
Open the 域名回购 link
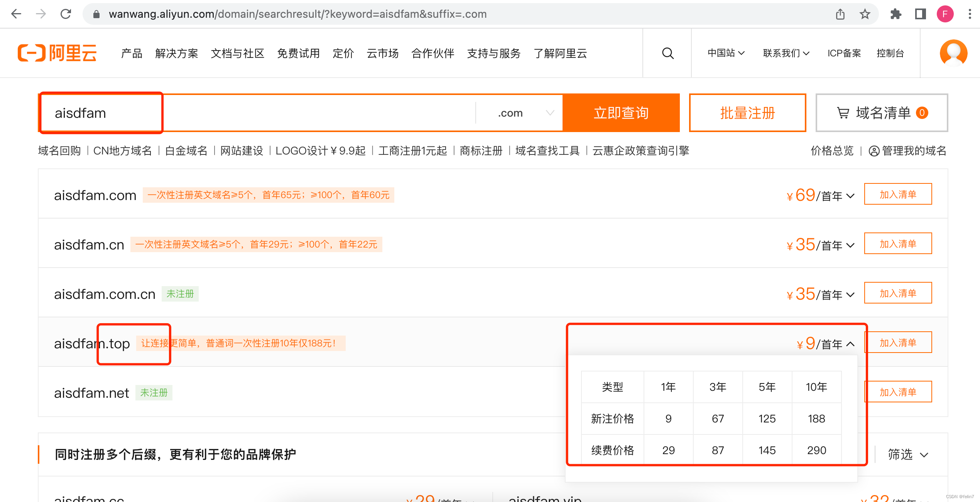coord(59,151)
